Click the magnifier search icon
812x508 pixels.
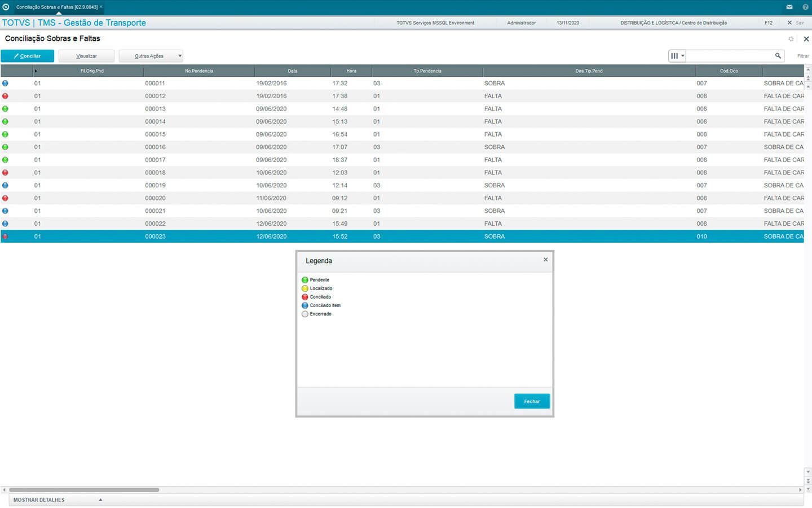coord(778,56)
